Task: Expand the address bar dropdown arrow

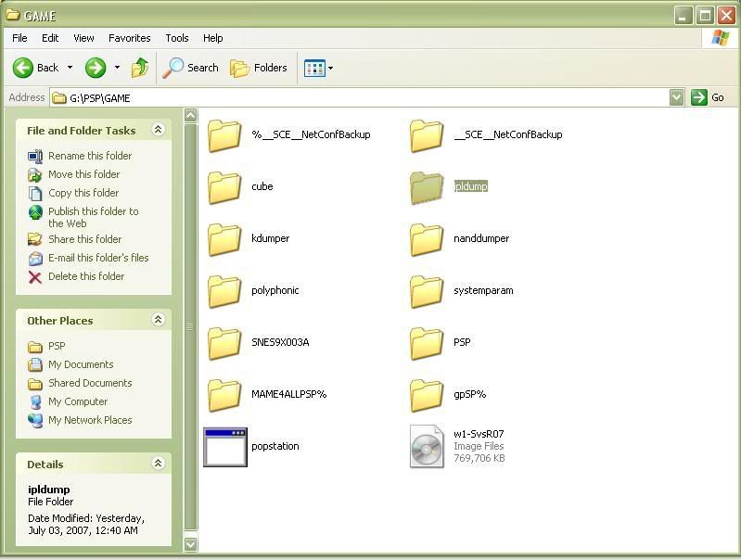Action: point(676,98)
